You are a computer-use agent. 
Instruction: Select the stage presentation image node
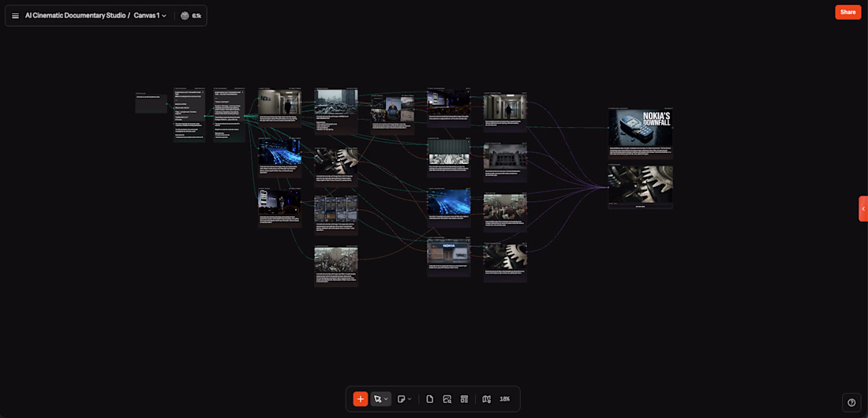tap(279, 207)
